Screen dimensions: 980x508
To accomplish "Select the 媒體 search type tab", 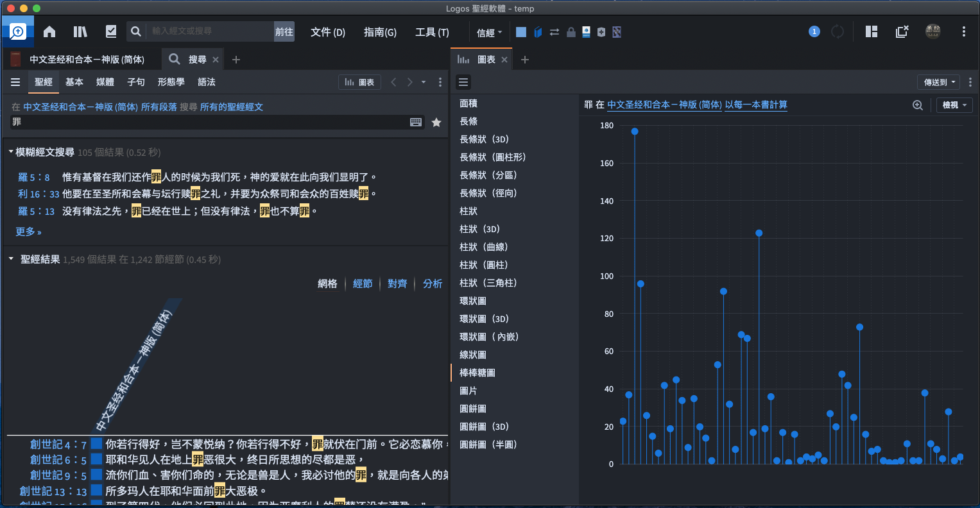I will point(105,82).
